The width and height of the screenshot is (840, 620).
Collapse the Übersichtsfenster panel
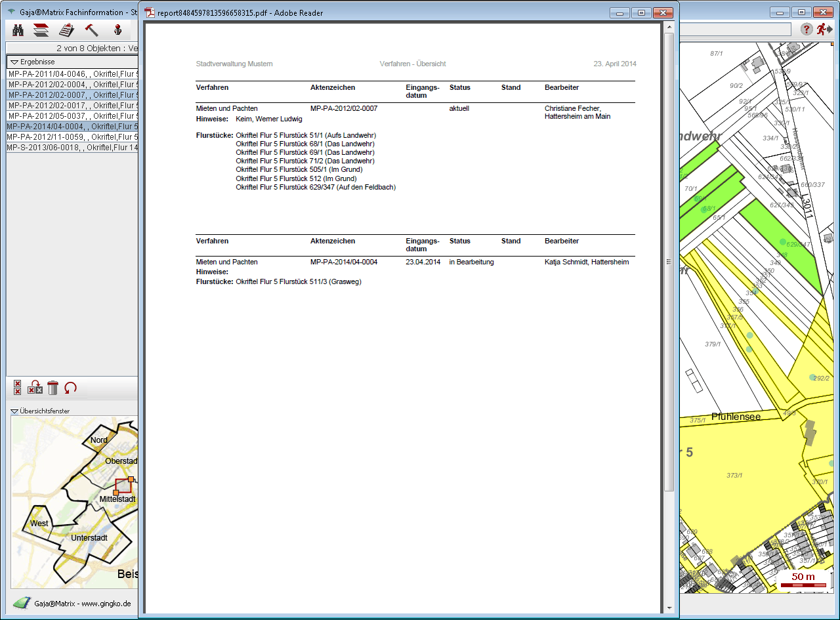[x=15, y=411]
